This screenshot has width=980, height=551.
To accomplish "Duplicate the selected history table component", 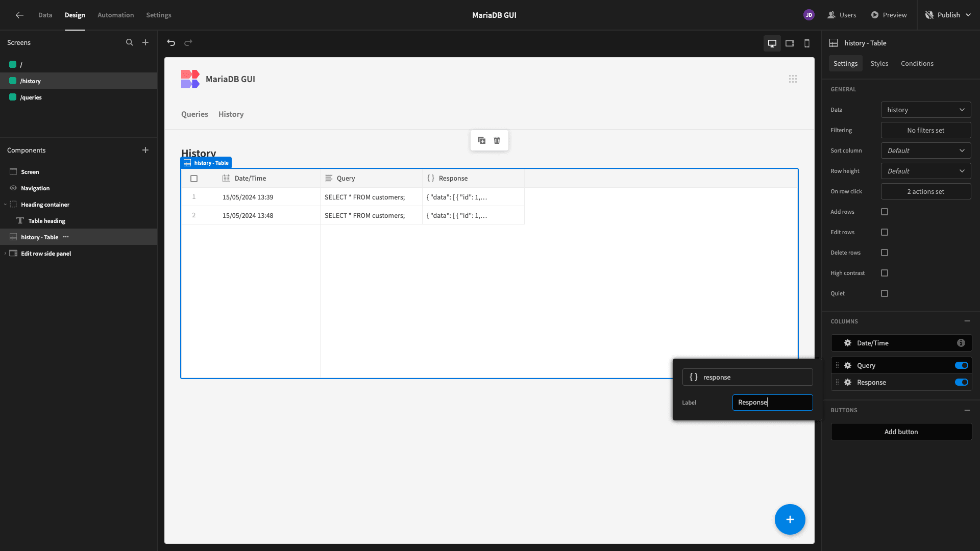I will point(482,140).
